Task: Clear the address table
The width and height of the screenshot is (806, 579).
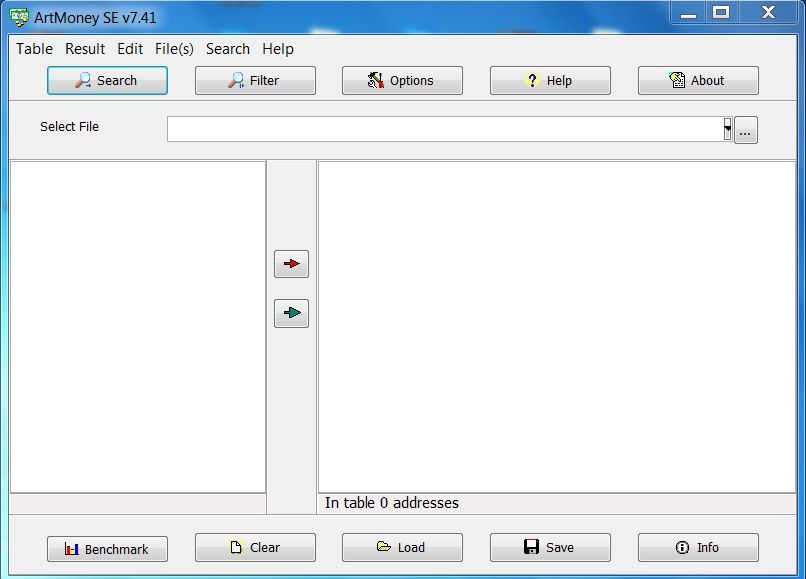Action: coord(255,547)
